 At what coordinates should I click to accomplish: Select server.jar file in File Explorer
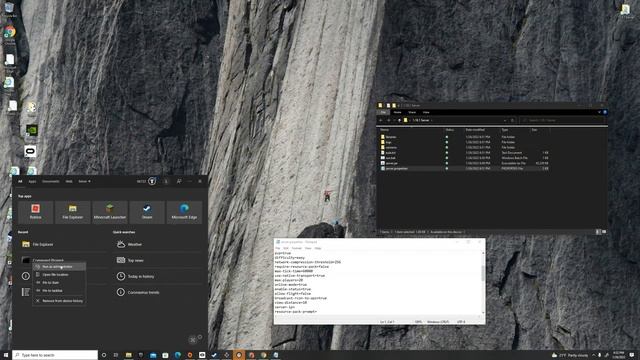pyautogui.click(x=464, y=163)
